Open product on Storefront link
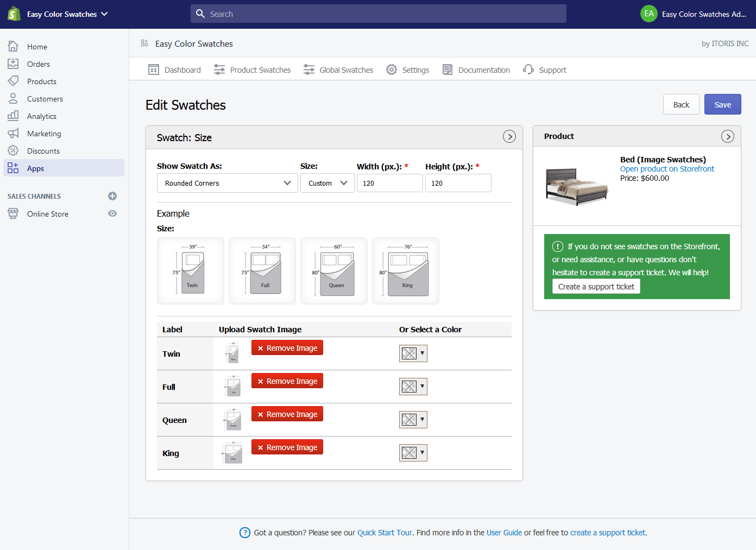756x550 pixels. point(667,169)
